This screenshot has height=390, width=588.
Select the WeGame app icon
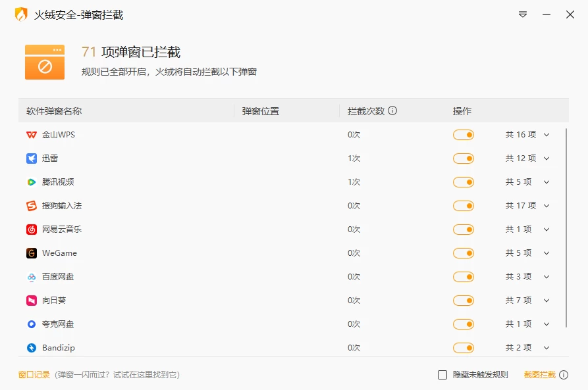click(x=31, y=253)
